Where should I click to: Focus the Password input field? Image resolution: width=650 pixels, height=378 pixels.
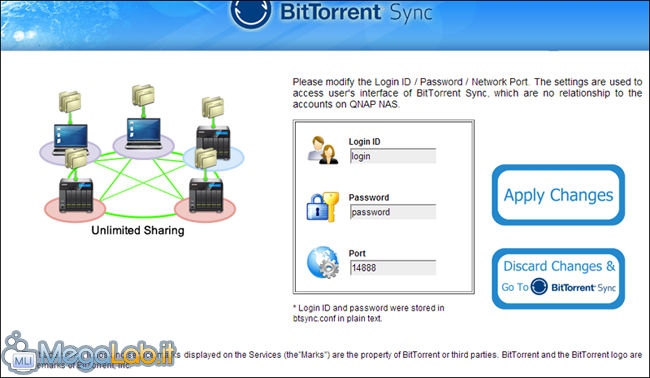click(x=393, y=212)
